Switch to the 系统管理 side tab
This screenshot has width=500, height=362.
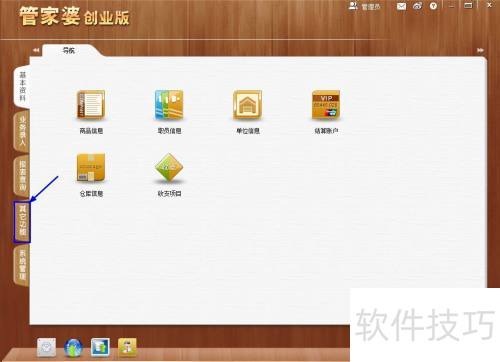click(22, 266)
